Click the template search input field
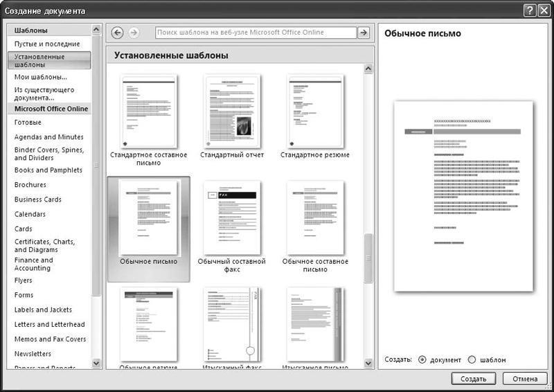 point(255,33)
